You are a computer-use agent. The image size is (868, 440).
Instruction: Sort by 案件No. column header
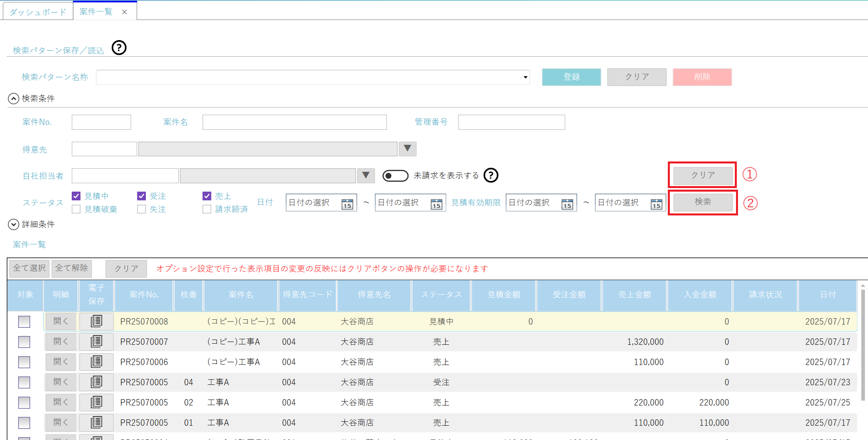click(x=144, y=295)
